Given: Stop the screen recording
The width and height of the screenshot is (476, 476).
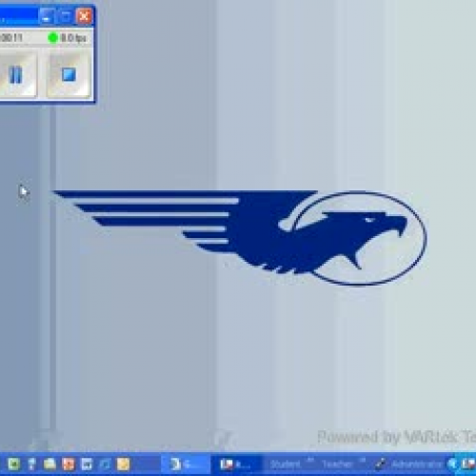Looking at the screenshot, I should point(69,75).
